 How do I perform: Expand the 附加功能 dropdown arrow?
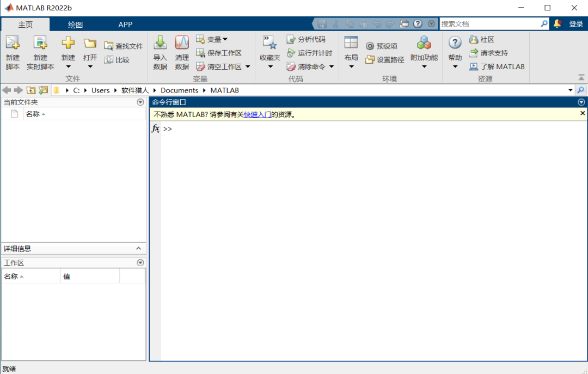click(x=424, y=67)
